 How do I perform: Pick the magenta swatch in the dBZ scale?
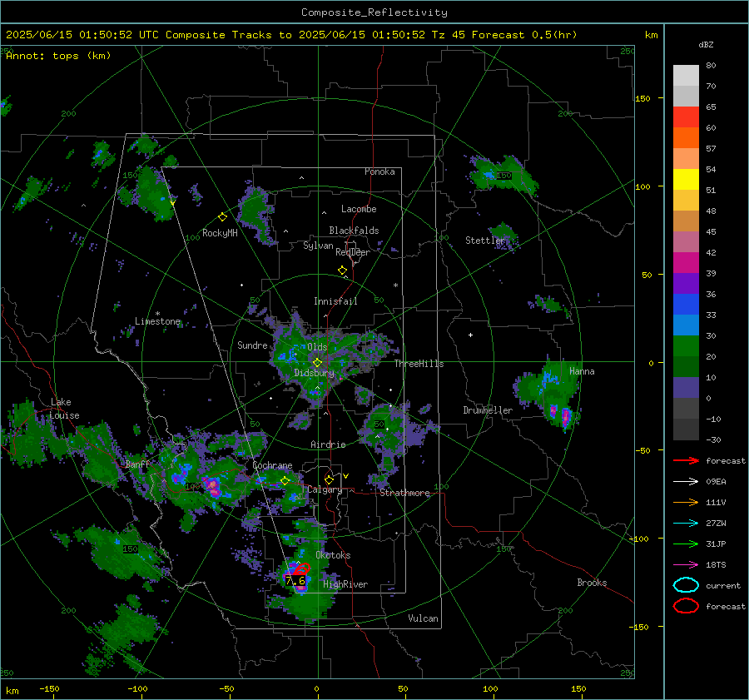tap(686, 263)
